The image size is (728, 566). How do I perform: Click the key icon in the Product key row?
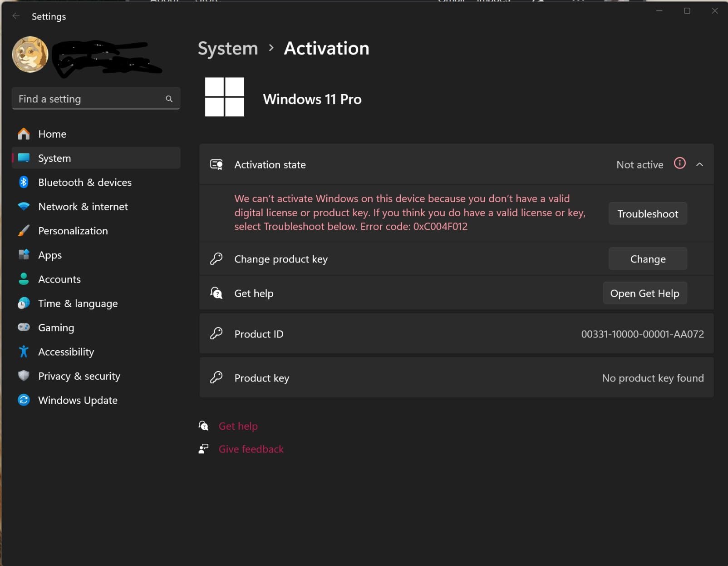pyautogui.click(x=216, y=377)
